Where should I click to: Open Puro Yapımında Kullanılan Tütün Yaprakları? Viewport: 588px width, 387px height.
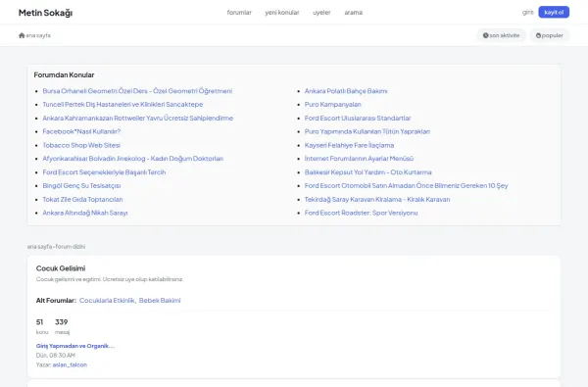[x=367, y=131]
